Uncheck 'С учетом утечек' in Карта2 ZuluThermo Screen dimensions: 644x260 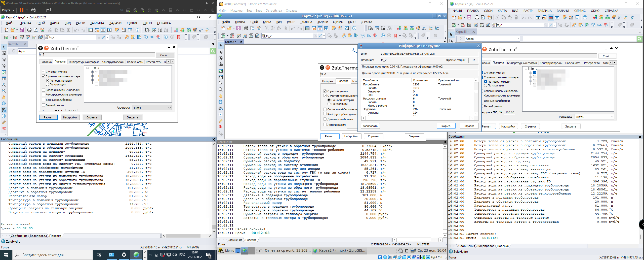point(325,91)
